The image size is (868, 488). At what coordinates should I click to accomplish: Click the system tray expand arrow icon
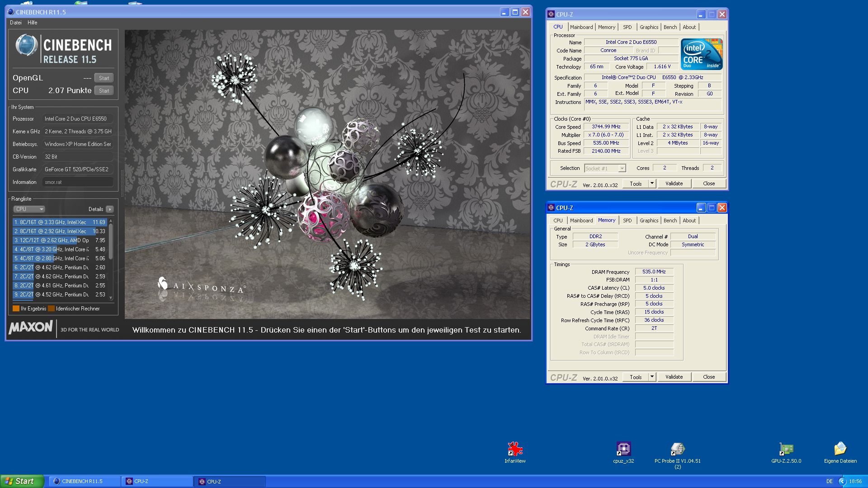(842, 482)
